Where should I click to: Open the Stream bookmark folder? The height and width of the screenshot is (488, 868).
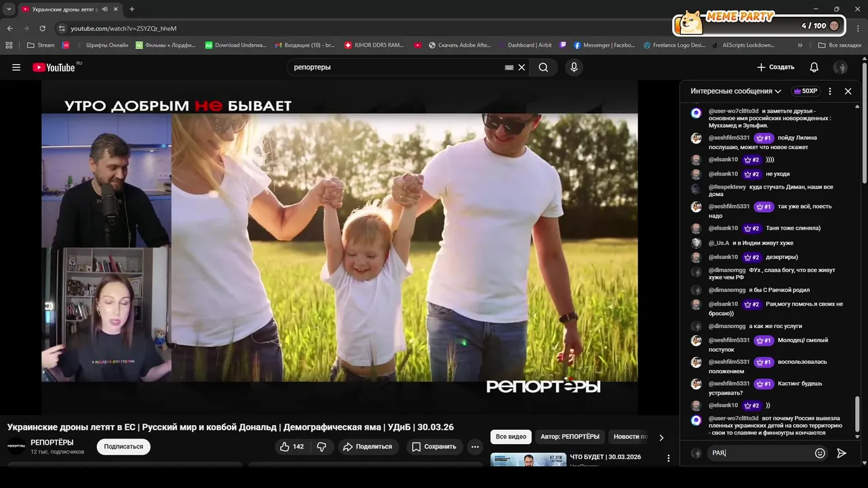(x=41, y=45)
